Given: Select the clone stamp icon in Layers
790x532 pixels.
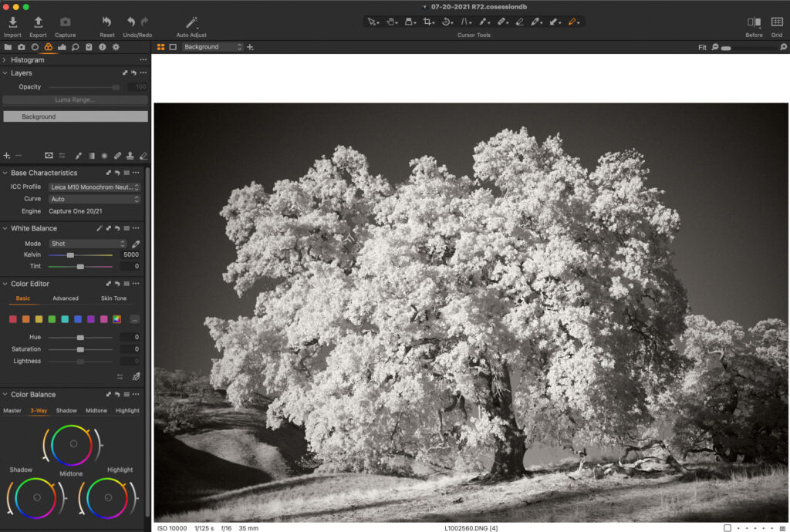Looking at the screenshot, I should tap(130, 156).
